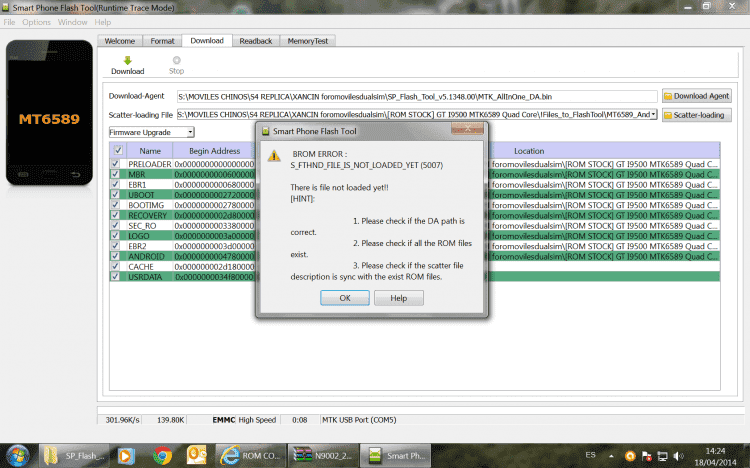Uncheck the RECOVERY checkbox
This screenshot has height=468, width=750.
point(115,215)
